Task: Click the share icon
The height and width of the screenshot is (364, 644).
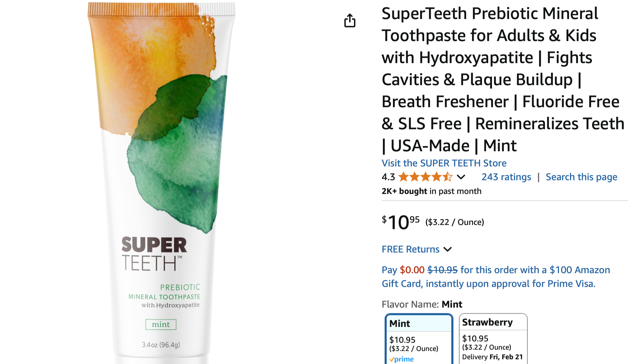Action: click(350, 21)
